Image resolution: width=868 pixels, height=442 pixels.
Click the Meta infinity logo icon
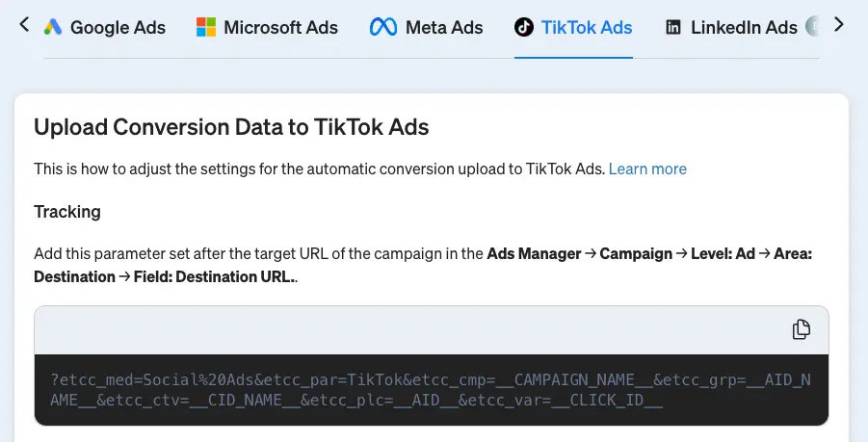[383, 27]
